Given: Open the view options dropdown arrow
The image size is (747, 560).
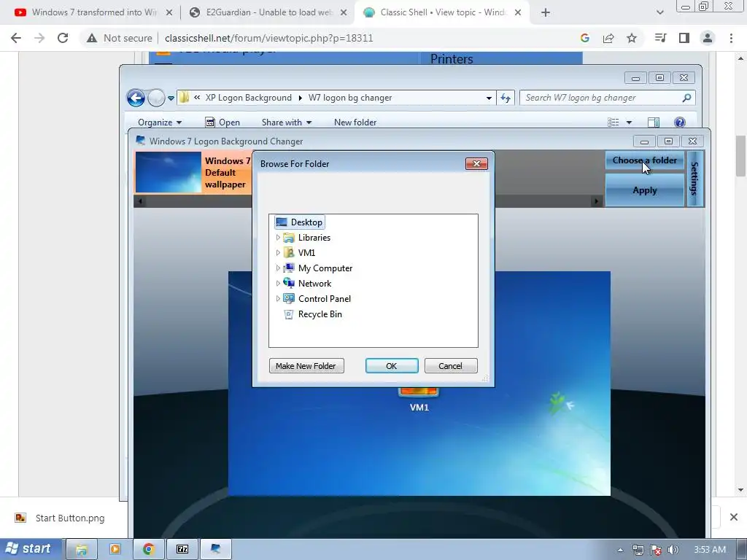Looking at the screenshot, I should [629, 122].
